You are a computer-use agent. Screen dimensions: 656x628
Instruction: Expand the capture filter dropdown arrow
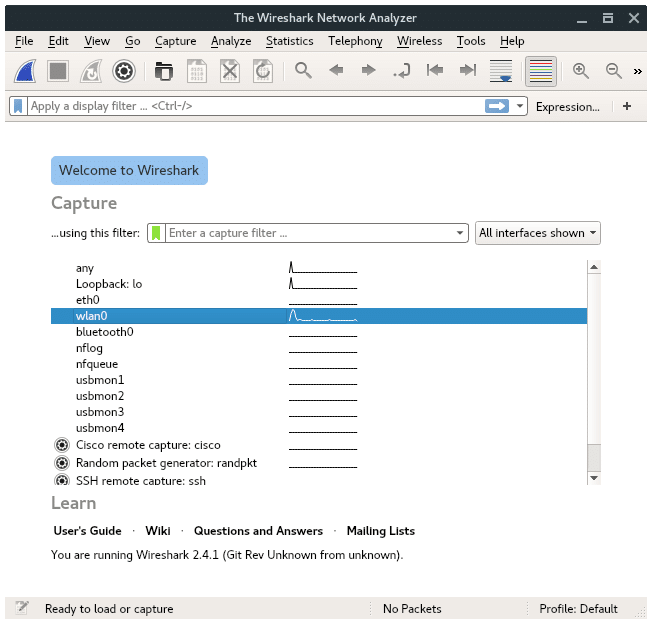[x=460, y=233]
